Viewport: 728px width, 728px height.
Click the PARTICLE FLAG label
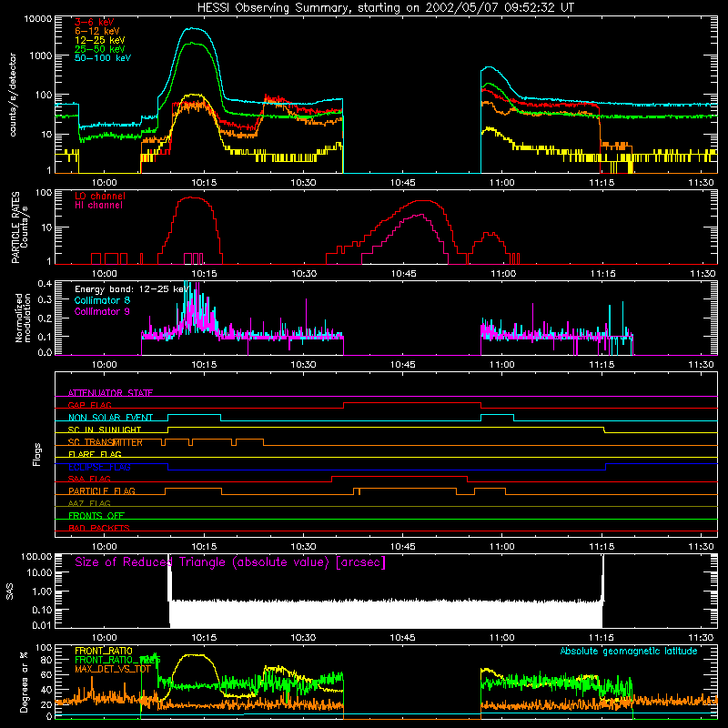coord(102,490)
